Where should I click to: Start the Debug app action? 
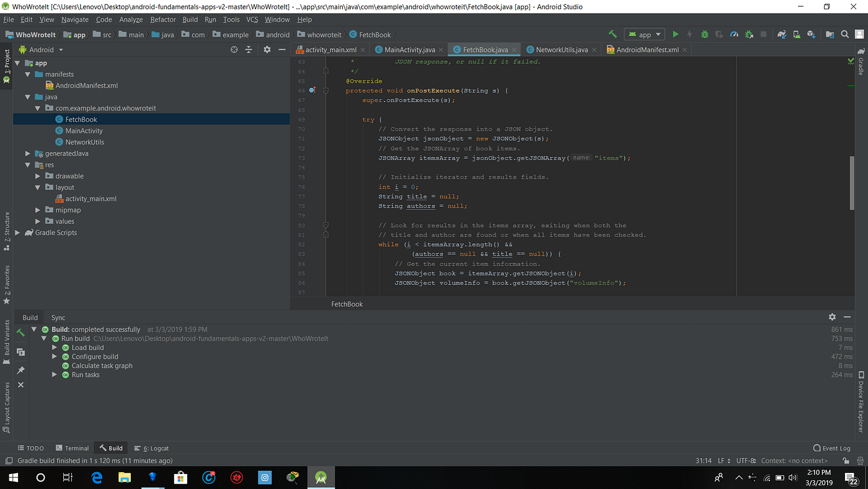coord(704,35)
